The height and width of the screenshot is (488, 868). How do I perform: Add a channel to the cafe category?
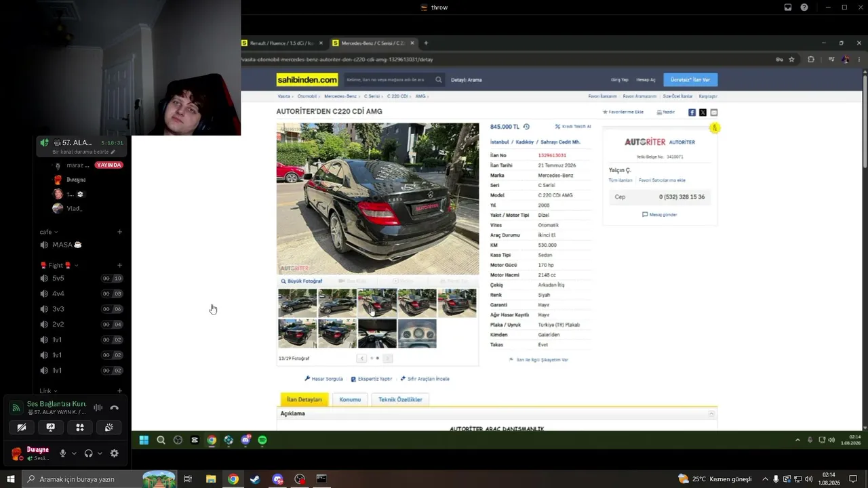119,232
